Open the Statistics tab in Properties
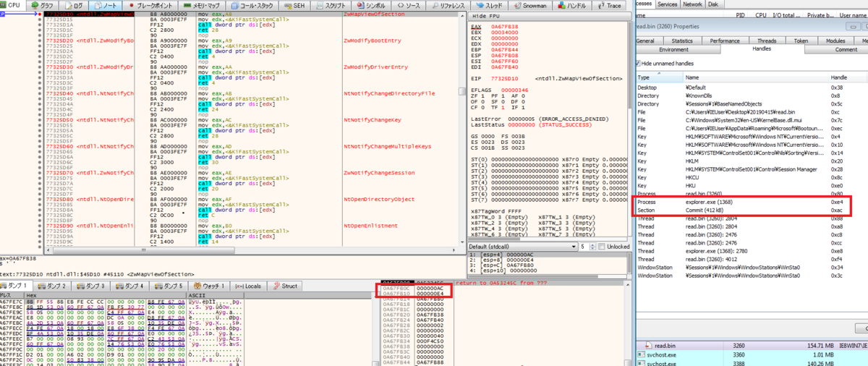This screenshot has width=868, height=366. tap(681, 41)
